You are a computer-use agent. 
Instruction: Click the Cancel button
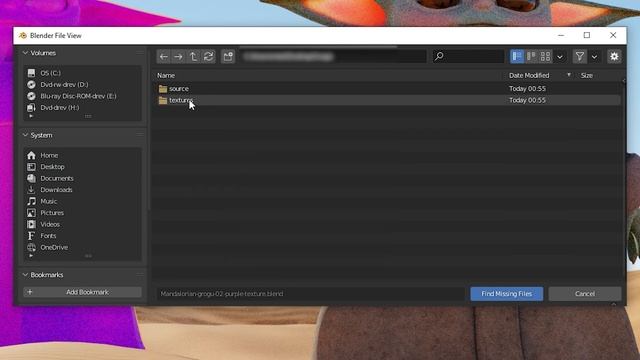585,293
